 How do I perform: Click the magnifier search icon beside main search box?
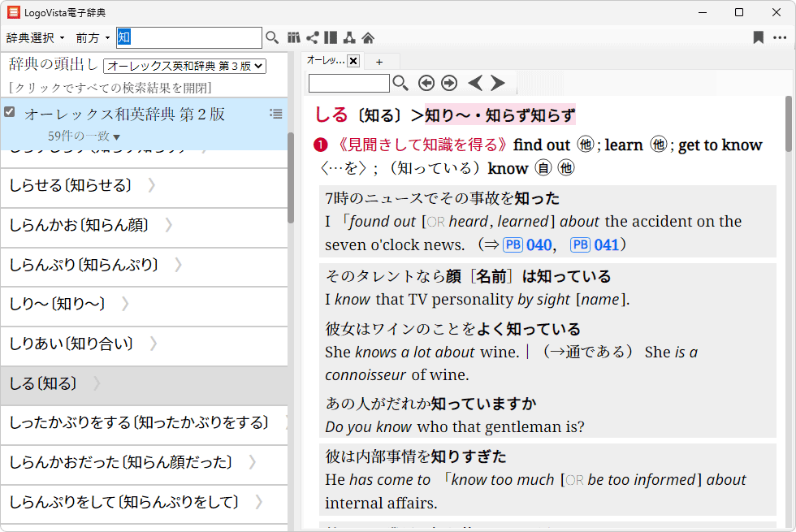tap(272, 37)
